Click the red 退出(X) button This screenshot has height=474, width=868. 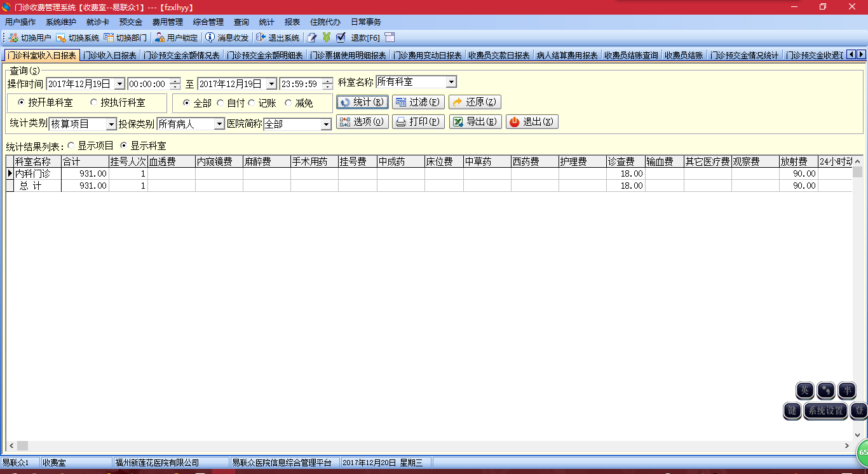click(x=532, y=121)
